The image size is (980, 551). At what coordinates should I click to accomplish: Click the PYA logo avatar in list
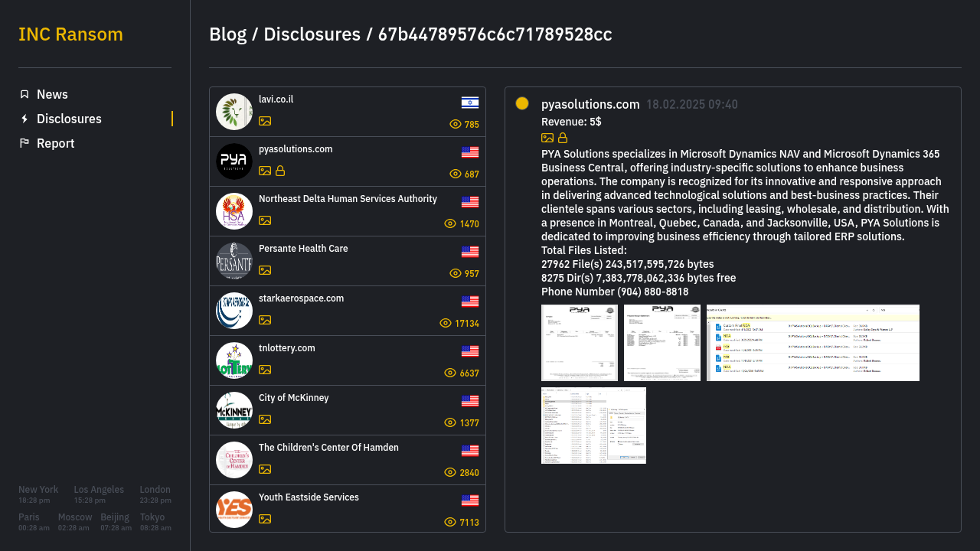point(234,161)
